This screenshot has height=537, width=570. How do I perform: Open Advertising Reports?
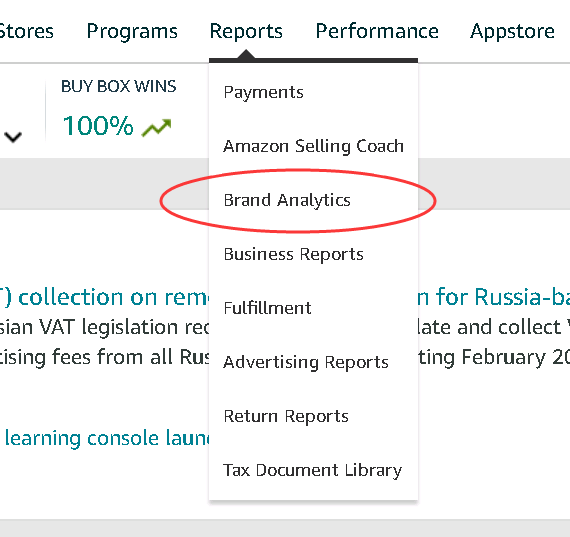[x=306, y=362]
